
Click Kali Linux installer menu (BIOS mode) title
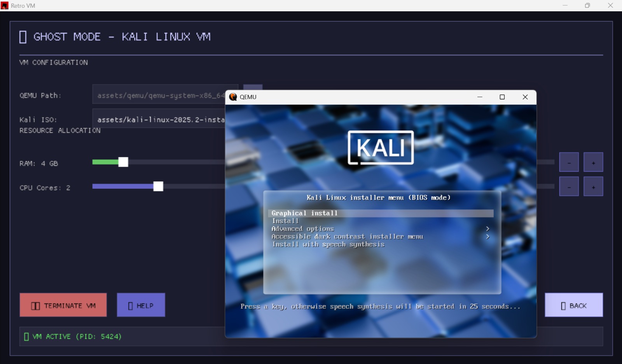pos(378,198)
